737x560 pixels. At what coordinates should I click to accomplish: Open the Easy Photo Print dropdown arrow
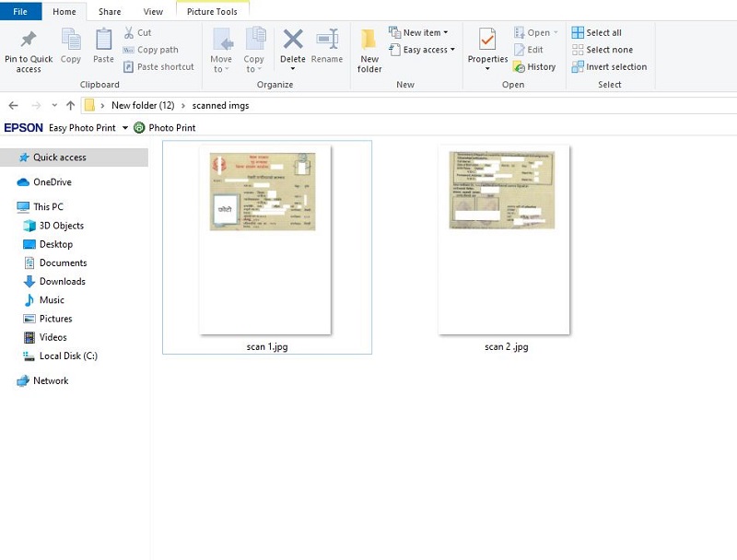pos(125,128)
